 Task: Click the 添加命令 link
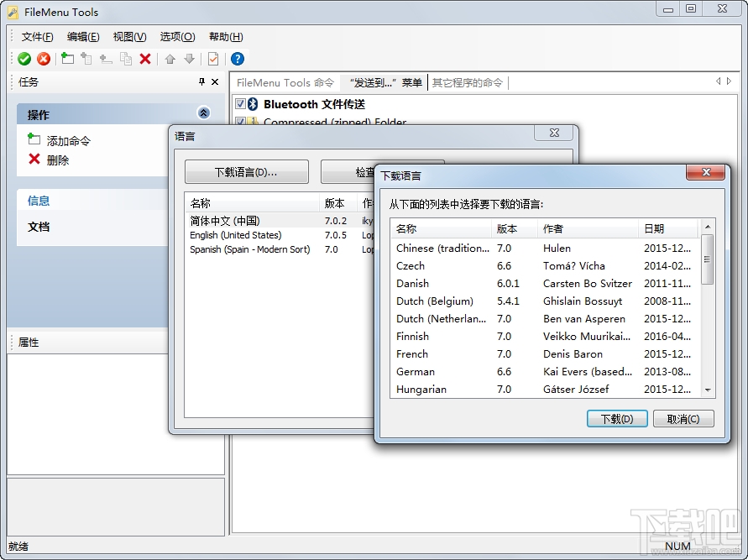pyautogui.click(x=68, y=141)
